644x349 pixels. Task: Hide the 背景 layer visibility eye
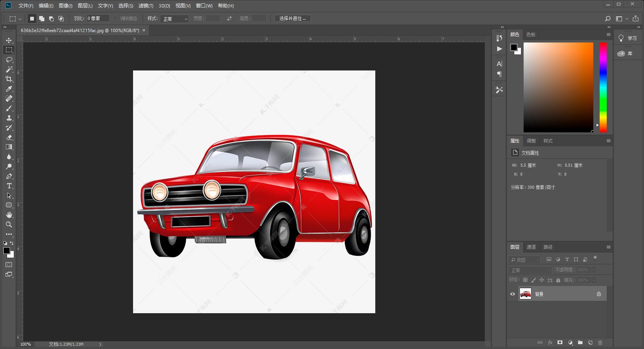(512, 294)
